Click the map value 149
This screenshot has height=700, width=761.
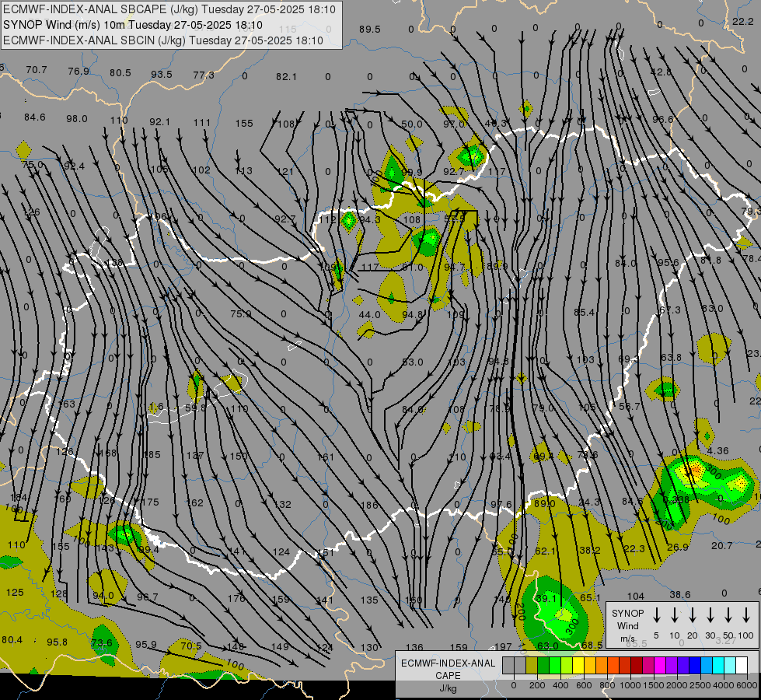click(280, 646)
